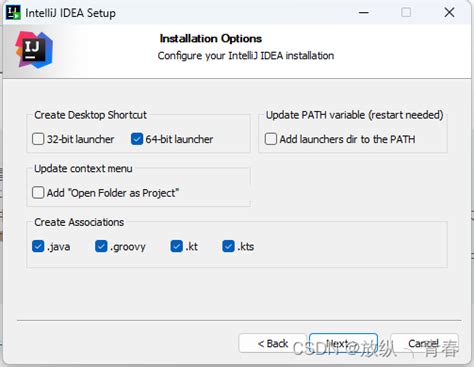Go to the previous step with Back

272,343
